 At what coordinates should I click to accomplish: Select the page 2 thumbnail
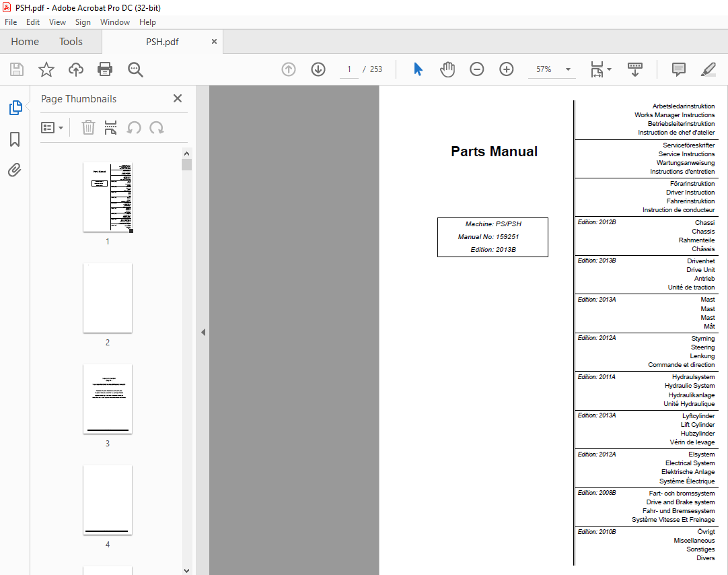pos(108,298)
